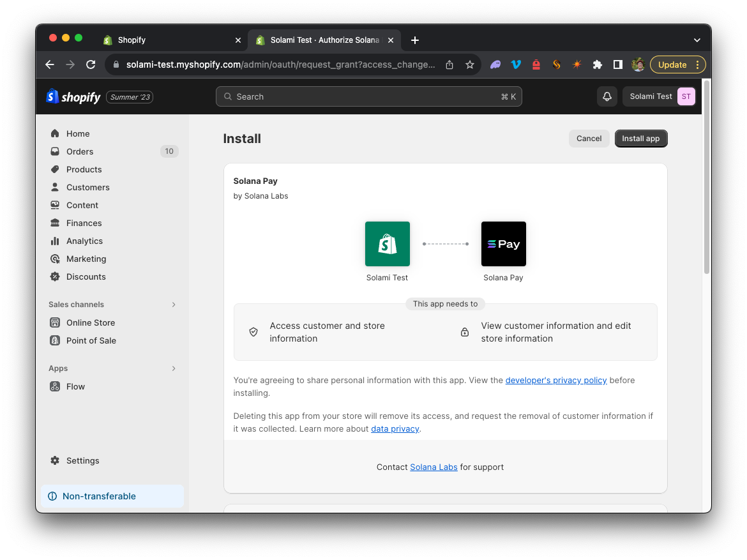Click the Analytics bar chart icon
Screen dimensions: 747x560
tap(55, 241)
